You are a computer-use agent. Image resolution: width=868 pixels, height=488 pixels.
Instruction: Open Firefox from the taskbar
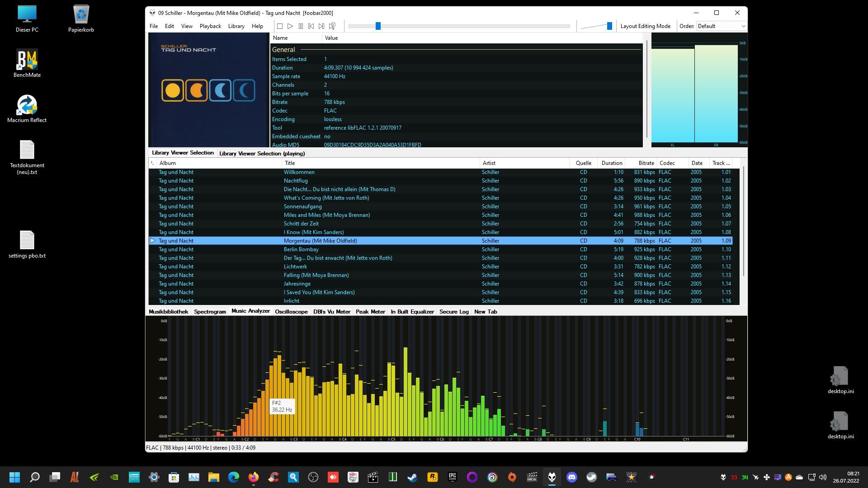(254, 477)
